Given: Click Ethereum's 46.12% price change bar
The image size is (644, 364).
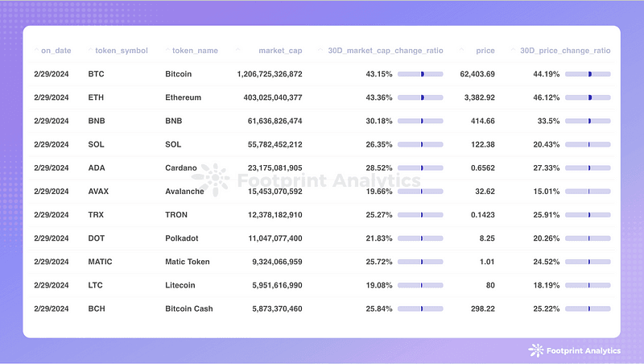Looking at the screenshot, I should tap(588, 97).
